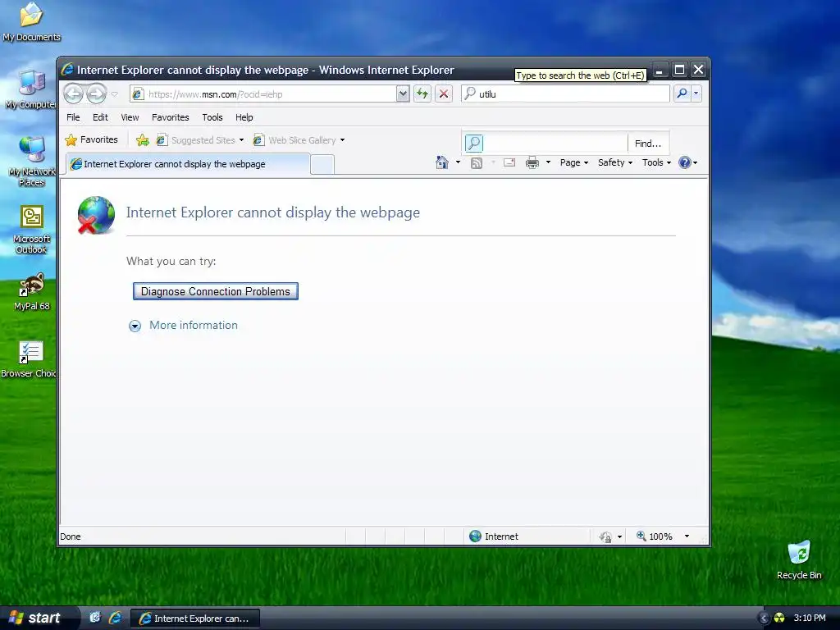Click the Favorites star button
This screenshot has width=840, height=630.
point(91,139)
